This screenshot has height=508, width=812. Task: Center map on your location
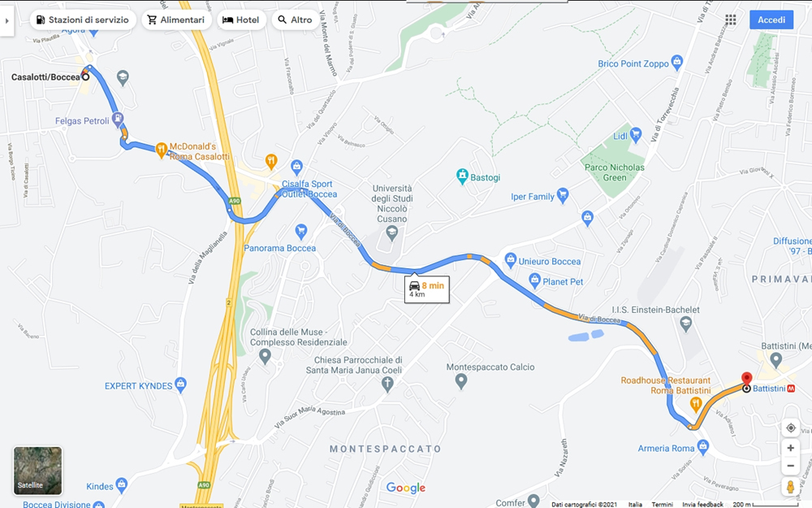[x=791, y=428]
